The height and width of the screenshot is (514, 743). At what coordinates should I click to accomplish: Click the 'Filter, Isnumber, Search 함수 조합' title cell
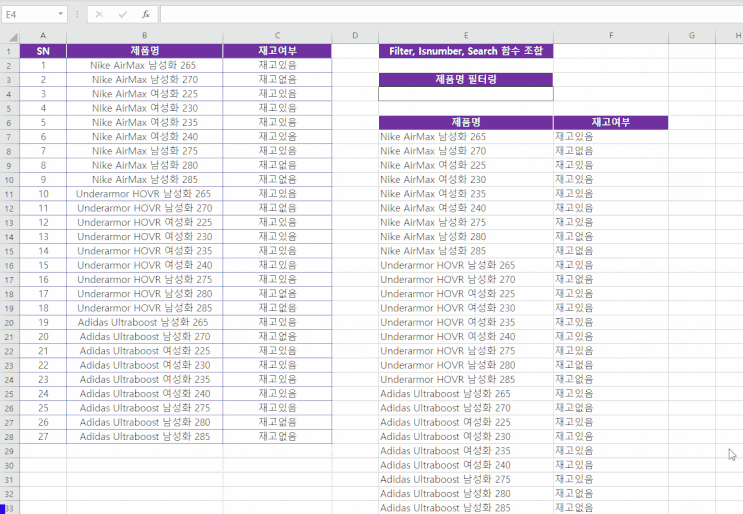click(x=466, y=51)
